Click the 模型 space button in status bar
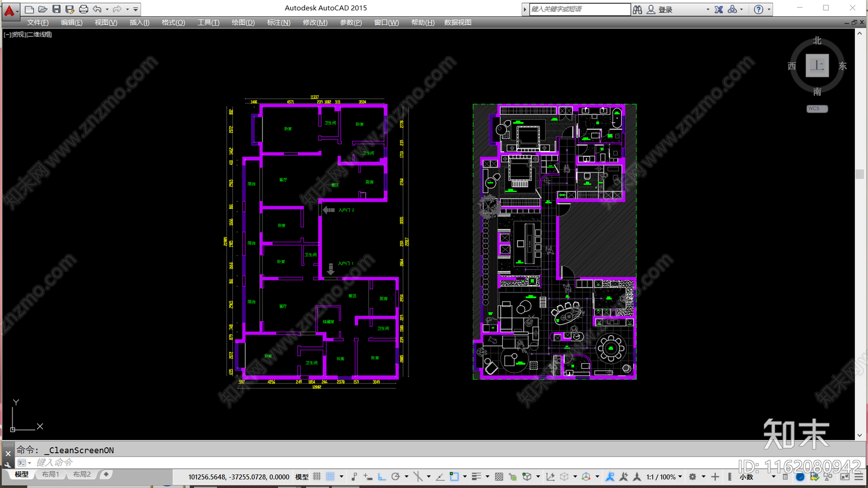 click(x=302, y=477)
